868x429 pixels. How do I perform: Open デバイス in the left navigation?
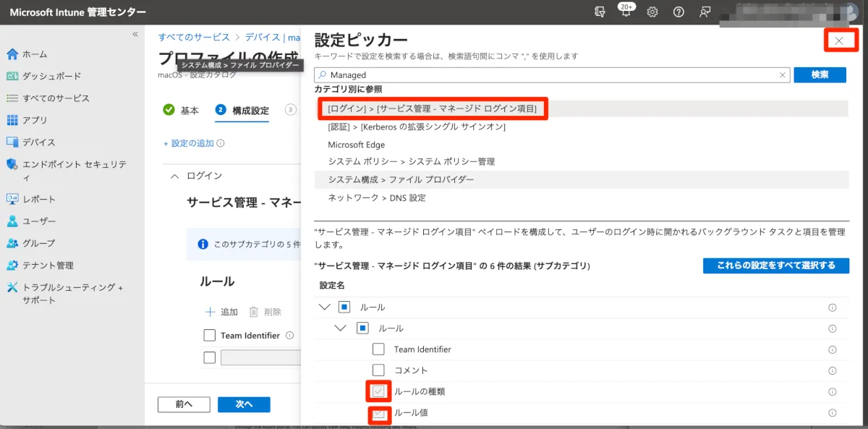38,143
